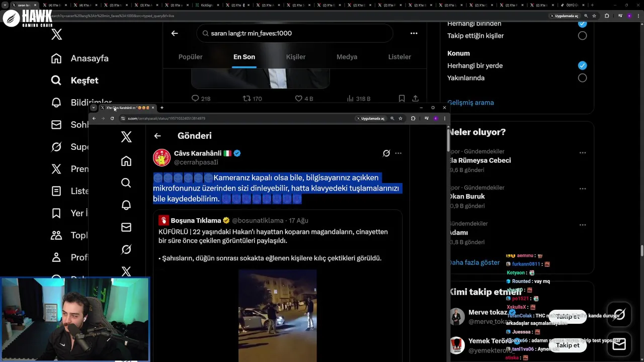Open Listeler icon in background sidebar
The width and height of the screenshot is (644, 362).
pyautogui.click(x=56, y=191)
